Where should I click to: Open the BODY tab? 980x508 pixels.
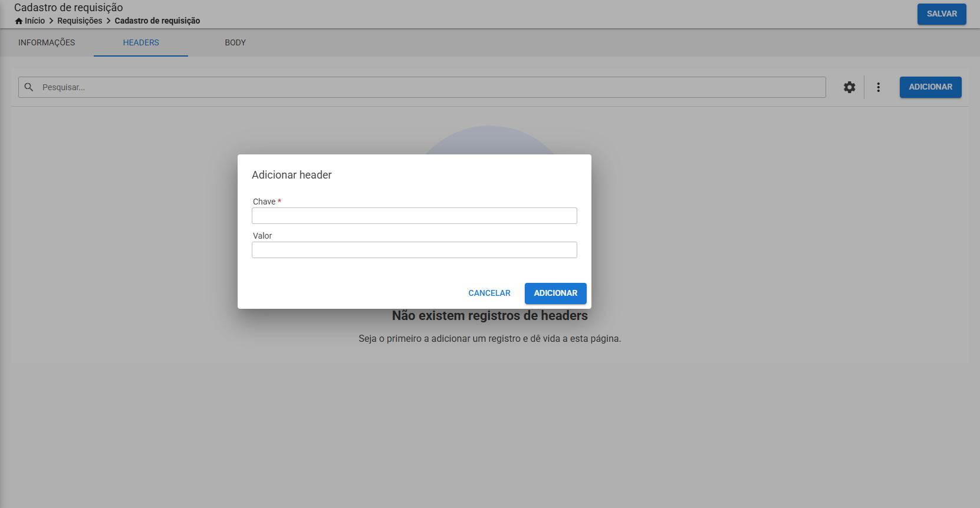click(235, 42)
